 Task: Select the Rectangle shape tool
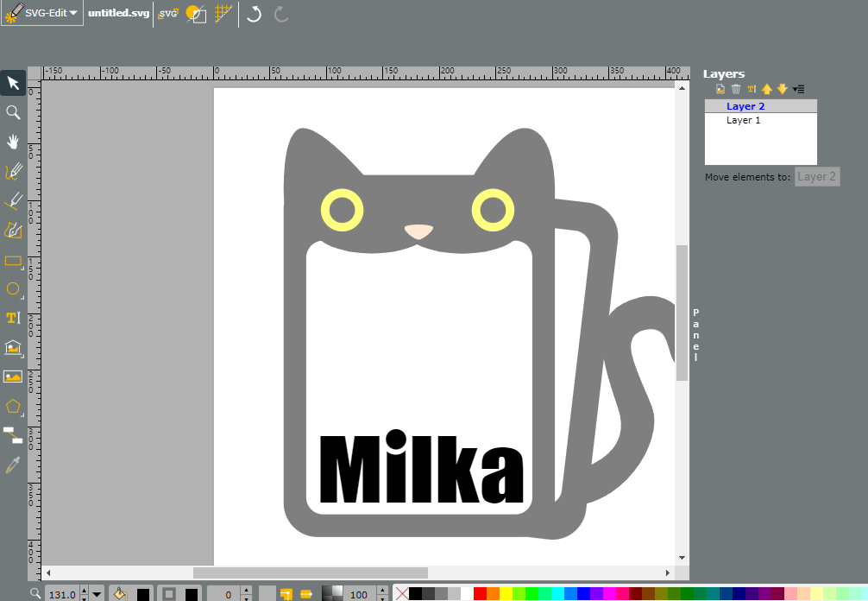point(13,261)
